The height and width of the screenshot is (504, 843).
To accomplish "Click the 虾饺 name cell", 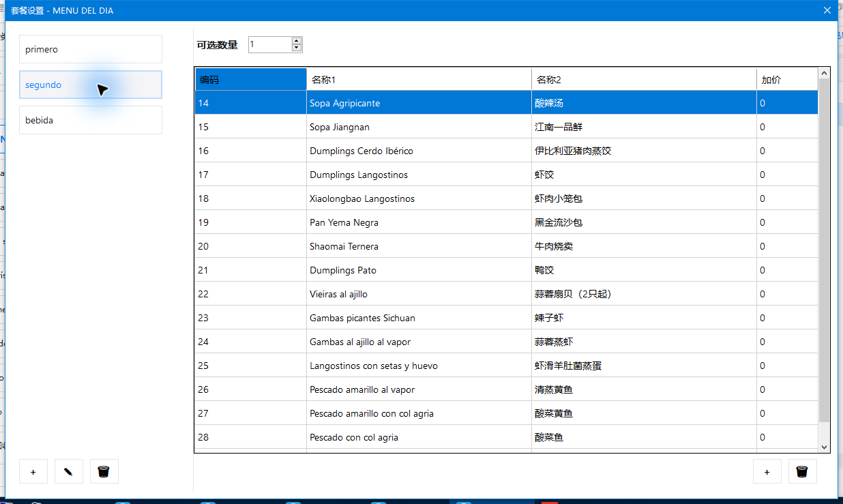I will point(644,175).
